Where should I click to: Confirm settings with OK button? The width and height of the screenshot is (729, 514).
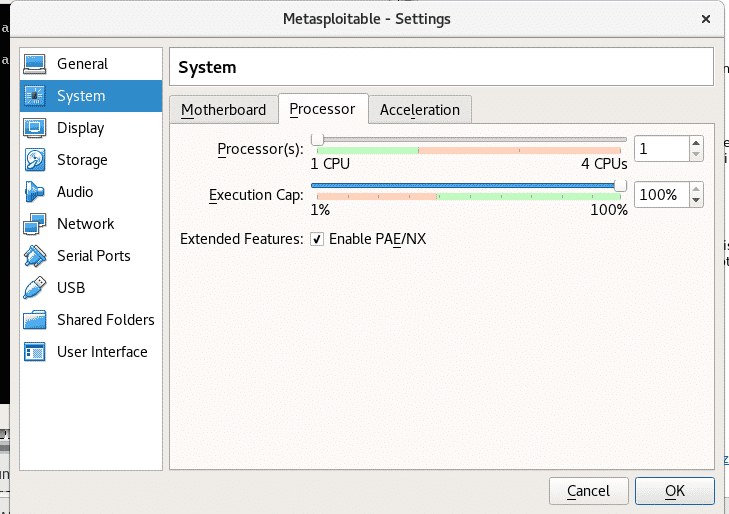675,491
